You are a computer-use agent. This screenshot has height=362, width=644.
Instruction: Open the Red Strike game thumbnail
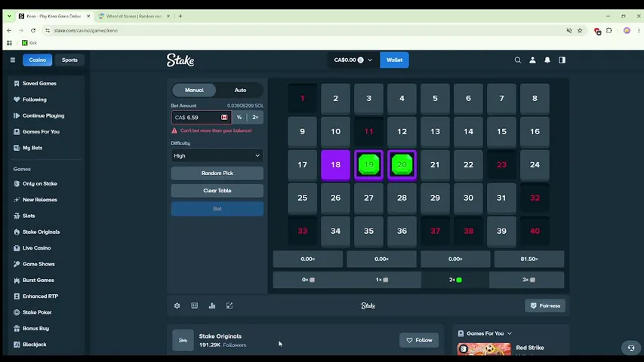click(x=484, y=349)
